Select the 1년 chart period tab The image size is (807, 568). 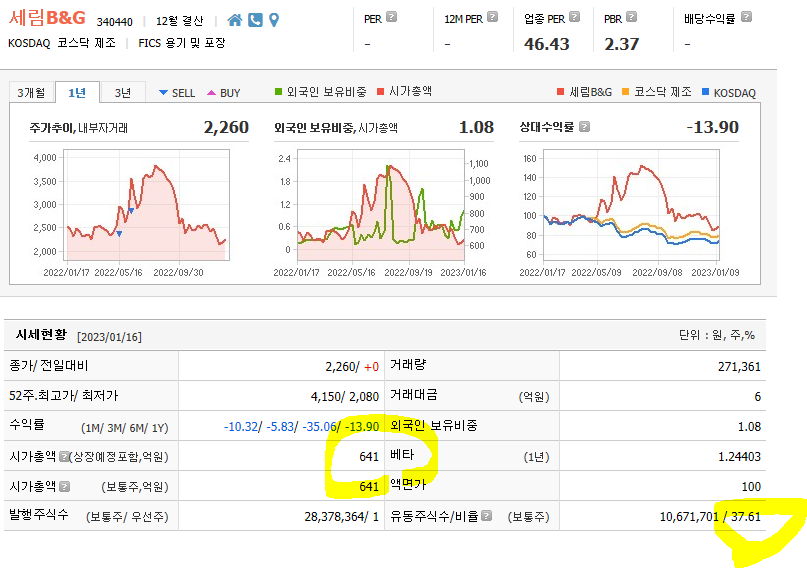[x=77, y=93]
